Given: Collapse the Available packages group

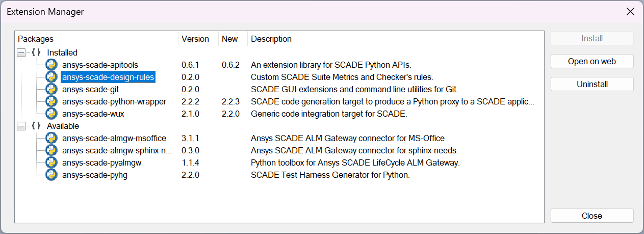Looking at the screenshot, I should 21,126.
